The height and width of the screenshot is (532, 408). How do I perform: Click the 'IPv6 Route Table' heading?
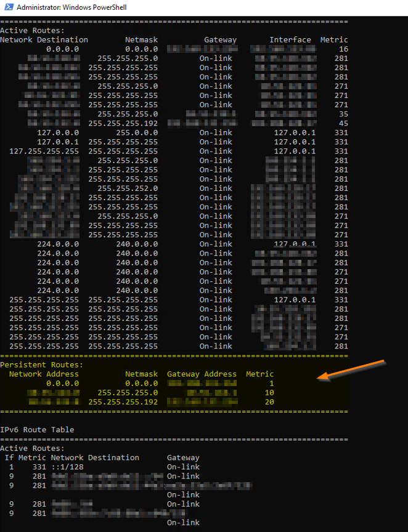click(x=37, y=430)
